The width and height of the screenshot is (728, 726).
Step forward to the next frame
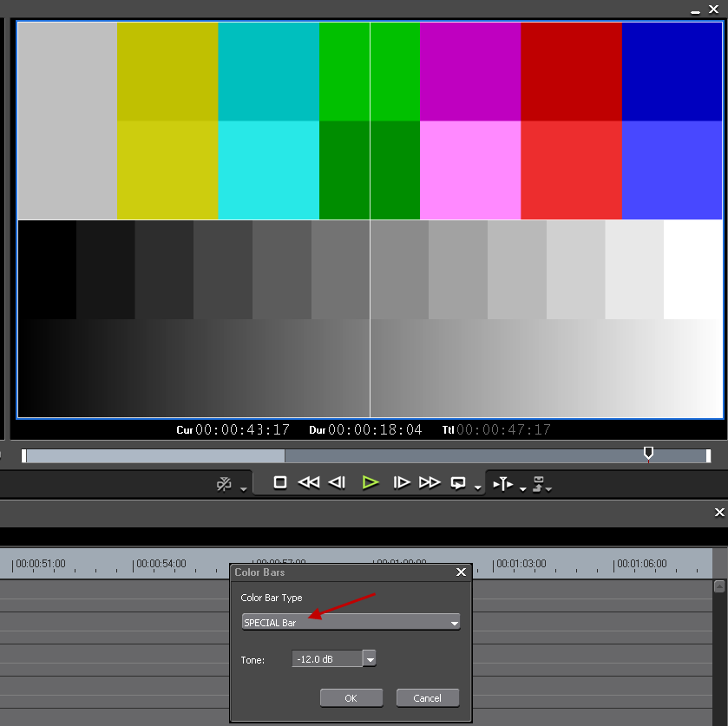coord(401,483)
